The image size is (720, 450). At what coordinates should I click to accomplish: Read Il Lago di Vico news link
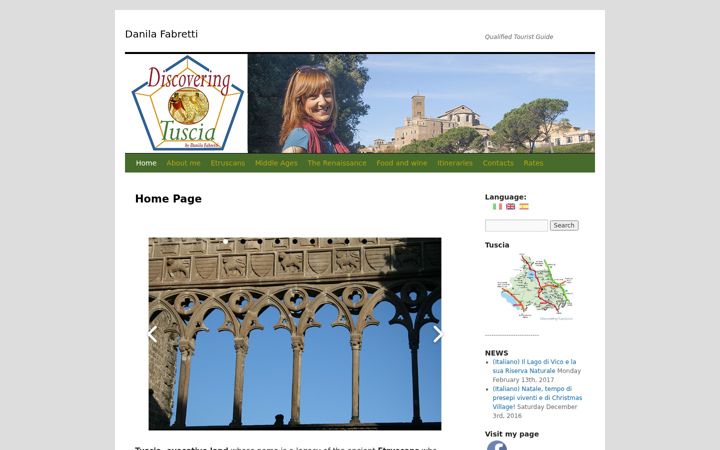(x=534, y=366)
